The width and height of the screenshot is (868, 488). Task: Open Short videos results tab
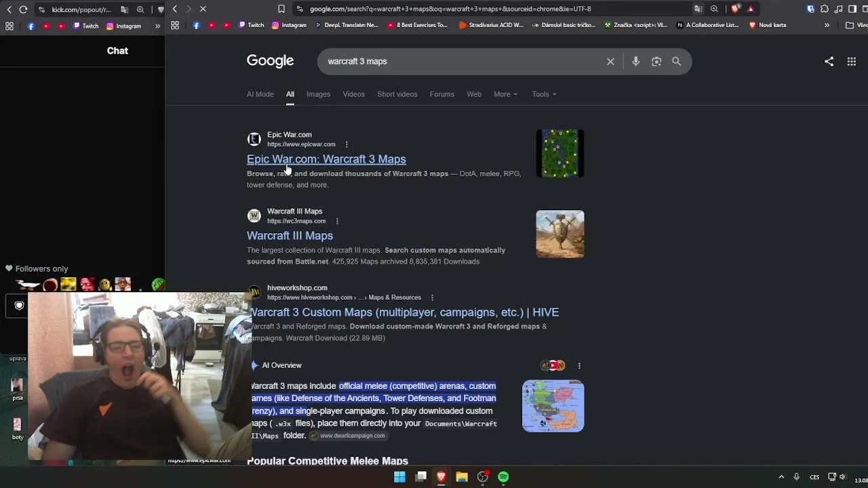[397, 94]
